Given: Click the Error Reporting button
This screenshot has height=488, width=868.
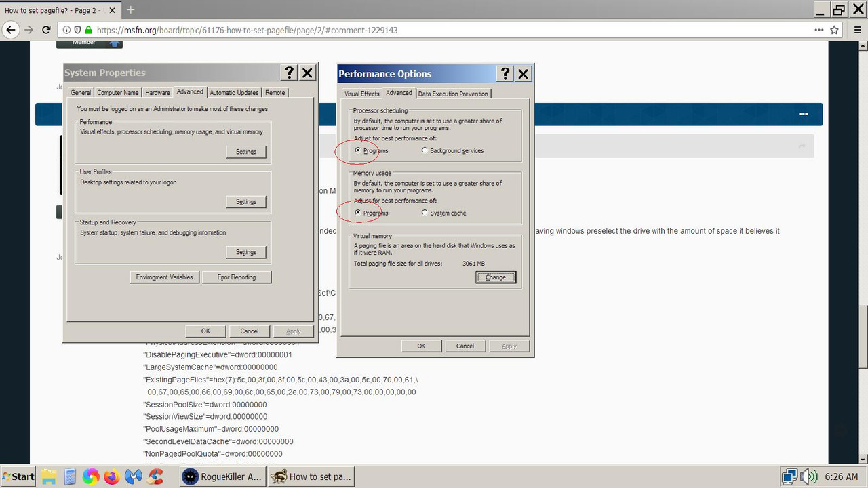Looking at the screenshot, I should point(237,277).
